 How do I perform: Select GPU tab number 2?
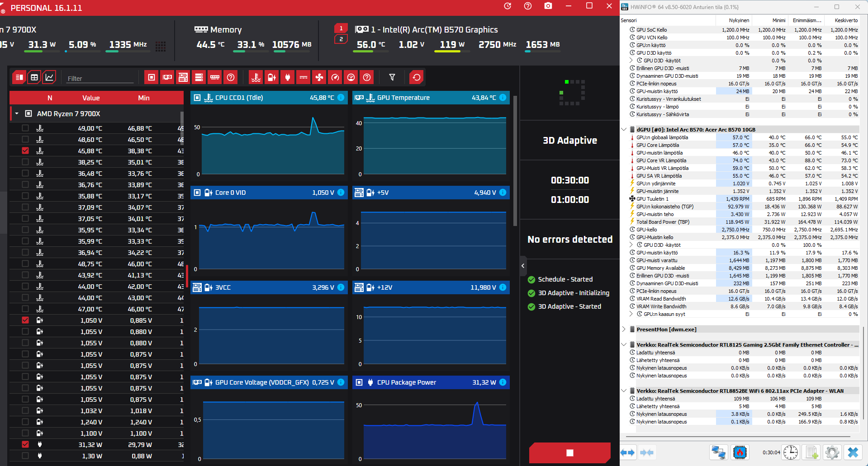pos(341,39)
